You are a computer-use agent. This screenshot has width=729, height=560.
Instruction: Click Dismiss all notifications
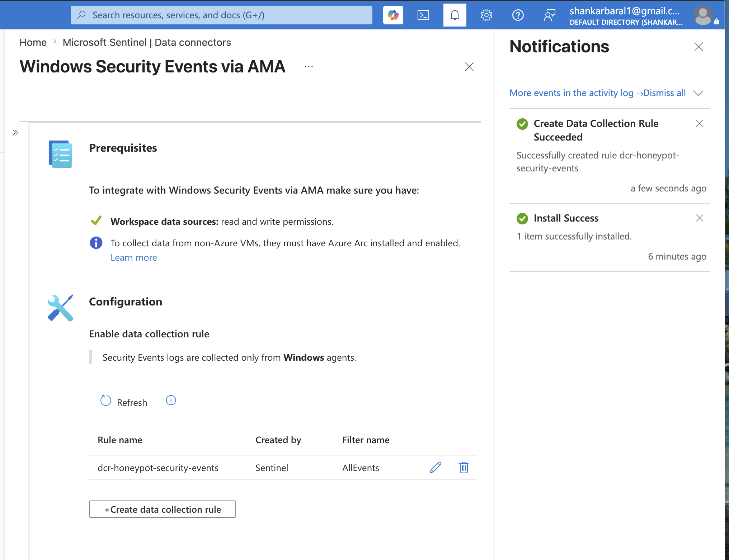coord(664,93)
